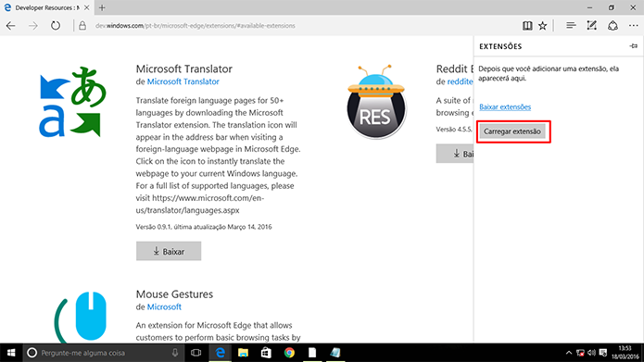The image size is (644, 362).
Task: Click the address bar lock icon
Action: pyautogui.click(x=82, y=26)
